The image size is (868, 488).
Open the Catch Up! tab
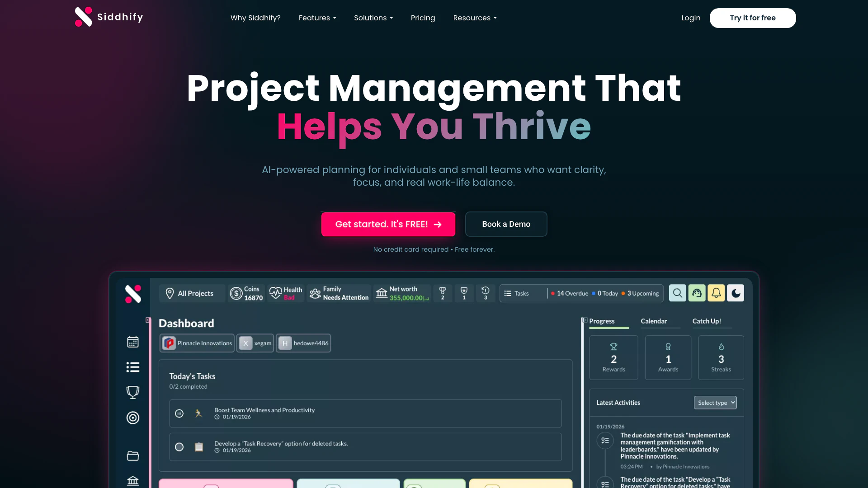(x=707, y=321)
